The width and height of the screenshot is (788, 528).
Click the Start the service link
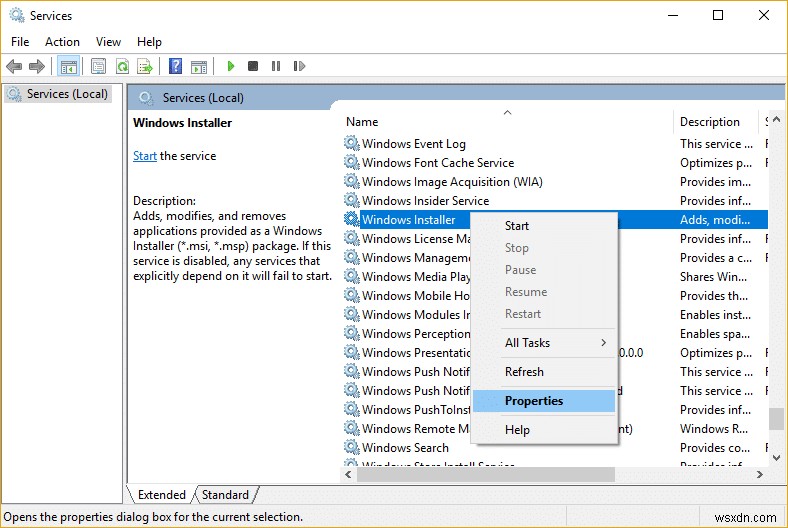coord(145,156)
